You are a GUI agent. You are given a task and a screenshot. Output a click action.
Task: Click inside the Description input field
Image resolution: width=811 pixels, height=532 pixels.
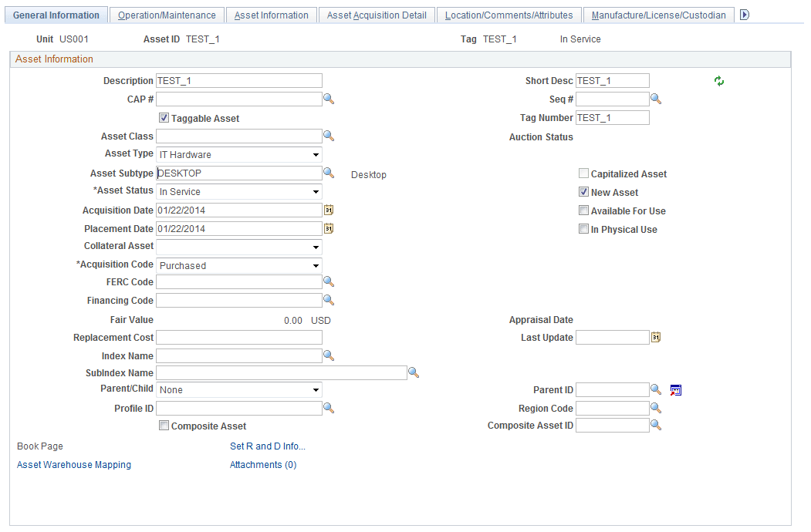239,80
